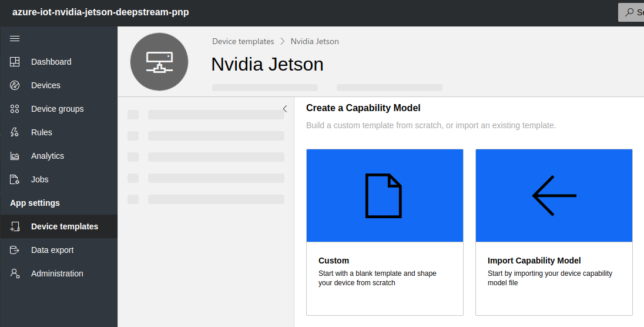Click the Device templates icon in sidebar

pos(15,226)
